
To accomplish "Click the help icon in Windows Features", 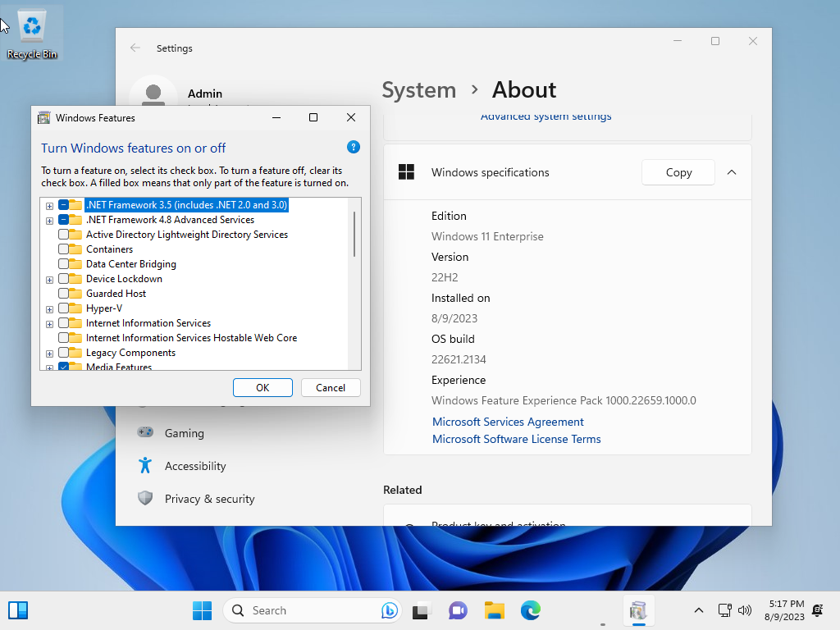I will pos(353,148).
